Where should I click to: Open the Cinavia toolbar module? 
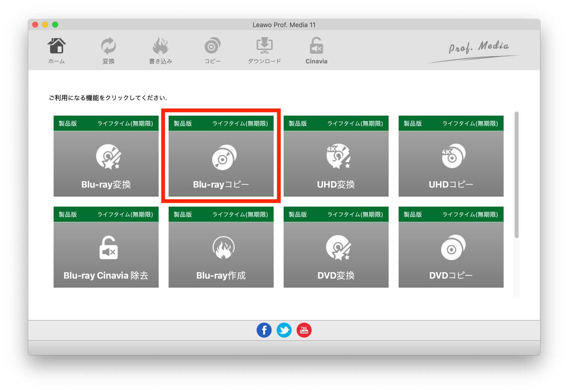[316, 46]
